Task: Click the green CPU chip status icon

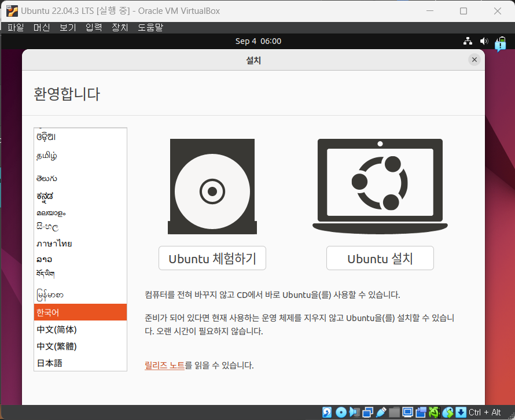Action: coord(434,412)
